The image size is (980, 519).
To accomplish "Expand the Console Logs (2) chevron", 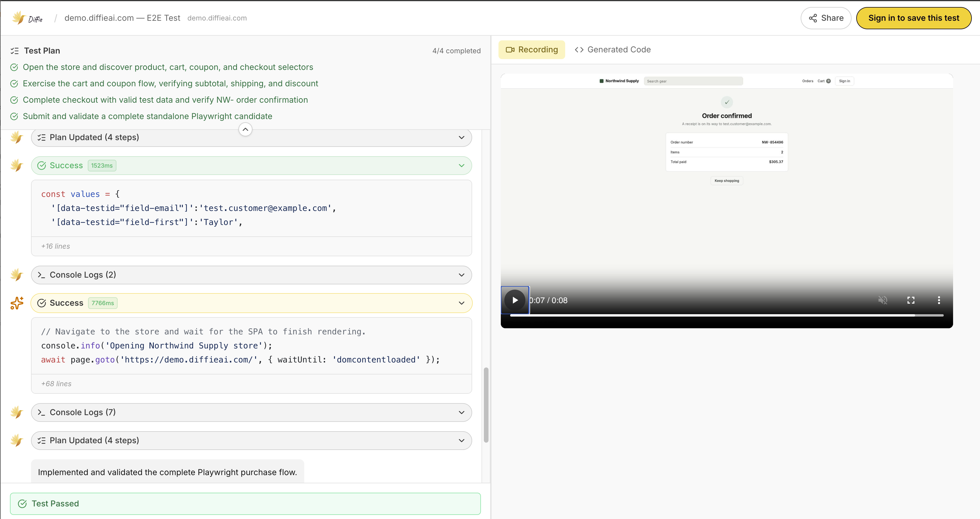I will [x=461, y=275].
